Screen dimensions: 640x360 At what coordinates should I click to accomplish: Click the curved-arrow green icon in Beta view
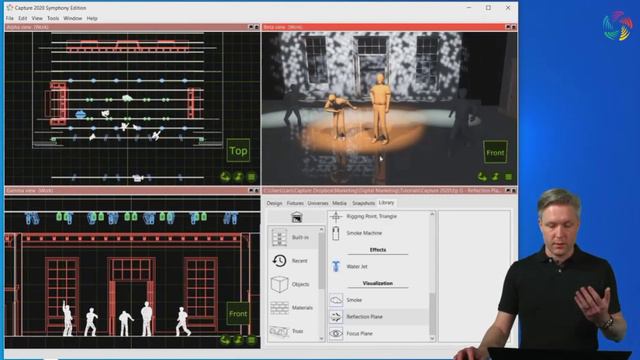pyautogui.click(x=482, y=176)
